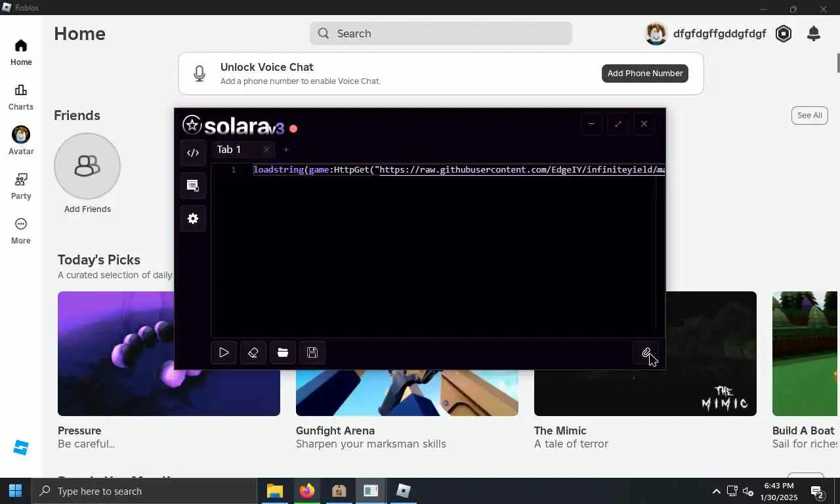Run the script with Solara play button

(224, 353)
